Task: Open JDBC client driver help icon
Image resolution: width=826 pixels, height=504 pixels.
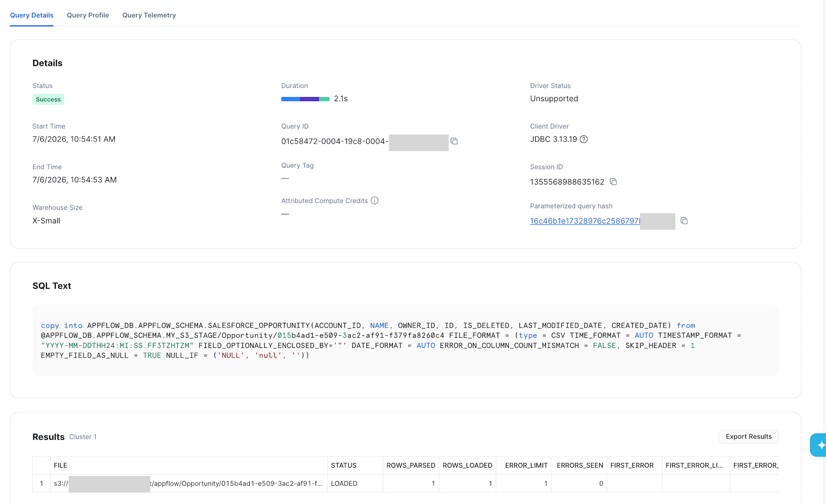Action: point(584,139)
